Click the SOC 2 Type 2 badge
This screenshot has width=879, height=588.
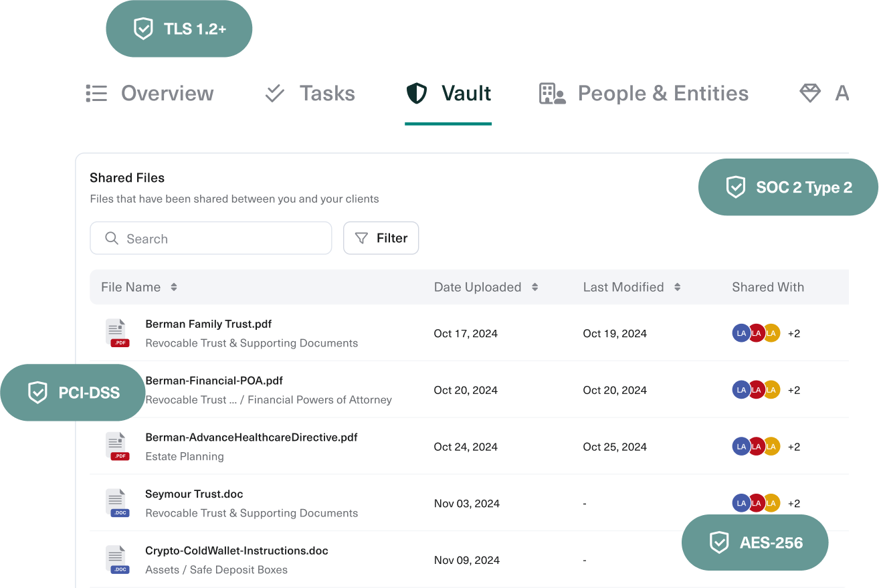click(788, 187)
